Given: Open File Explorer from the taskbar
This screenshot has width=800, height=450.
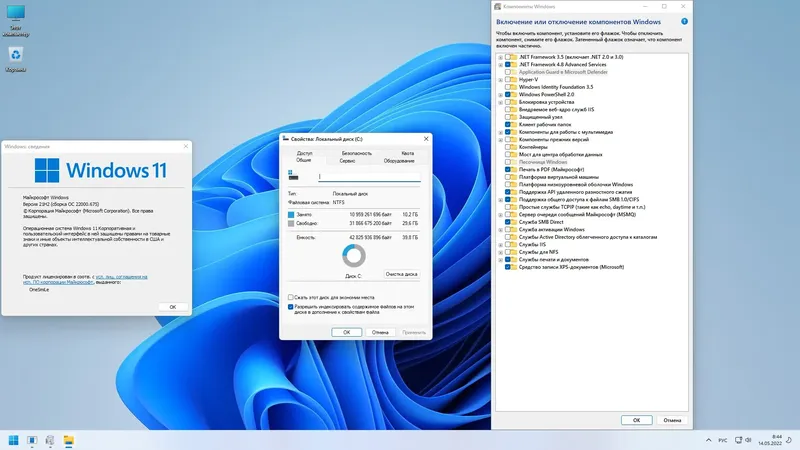Looking at the screenshot, I should (68, 440).
